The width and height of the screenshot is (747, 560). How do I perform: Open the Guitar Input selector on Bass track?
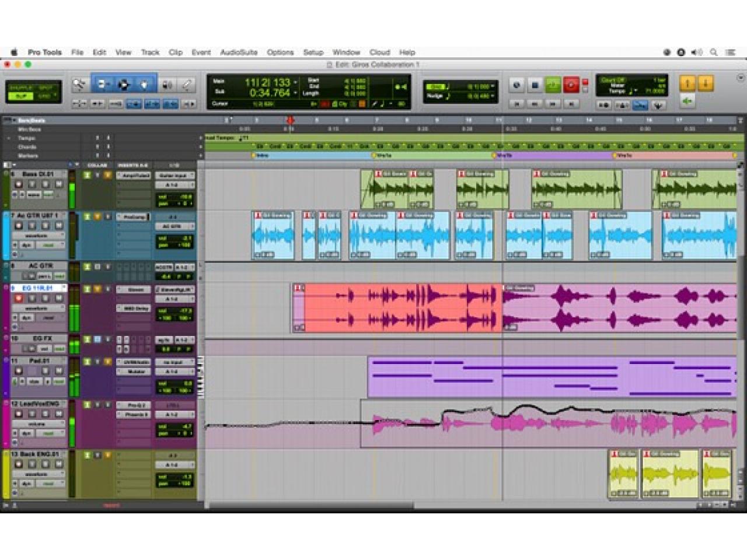(x=174, y=176)
